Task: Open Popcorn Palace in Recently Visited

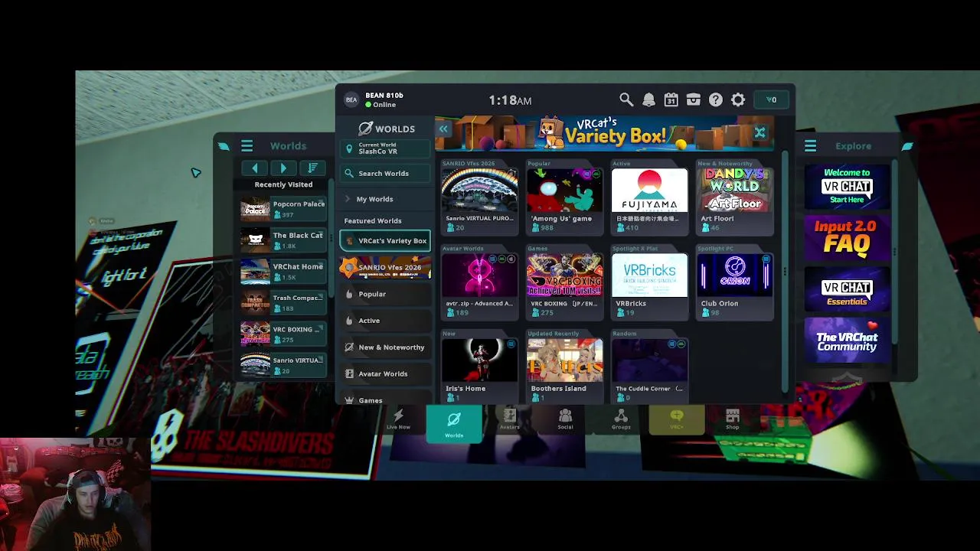Action: 283,209
